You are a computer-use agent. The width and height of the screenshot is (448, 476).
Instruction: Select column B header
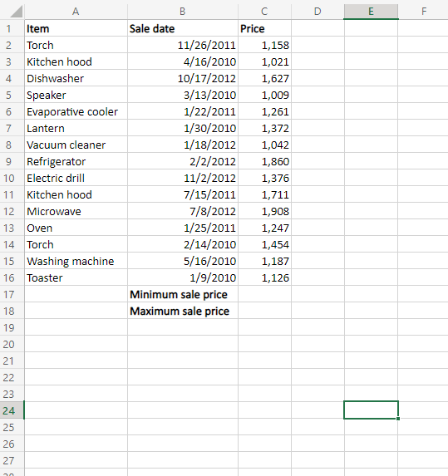click(x=183, y=12)
